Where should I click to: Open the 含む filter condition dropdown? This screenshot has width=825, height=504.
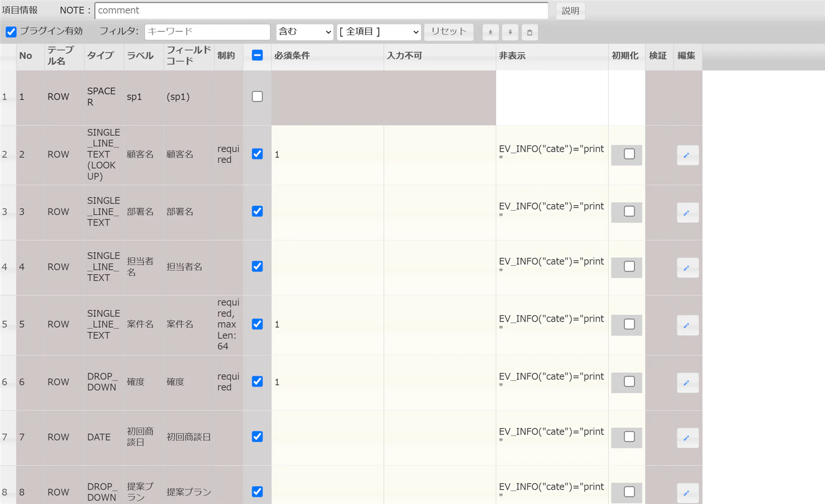pyautogui.click(x=304, y=32)
